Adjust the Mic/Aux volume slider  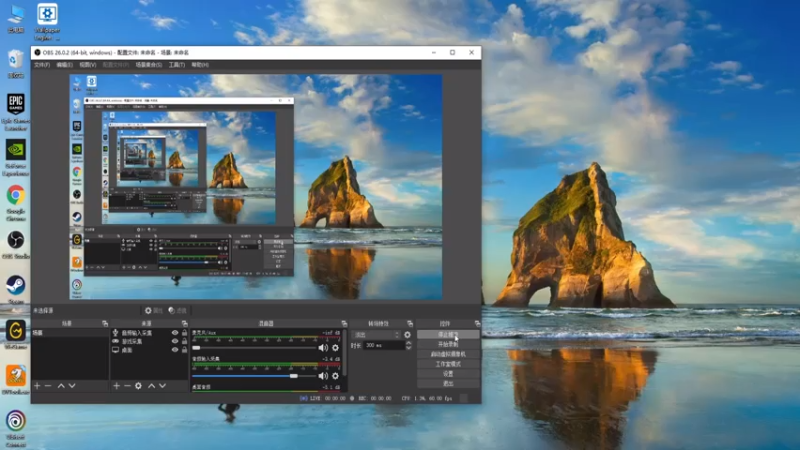point(254,347)
